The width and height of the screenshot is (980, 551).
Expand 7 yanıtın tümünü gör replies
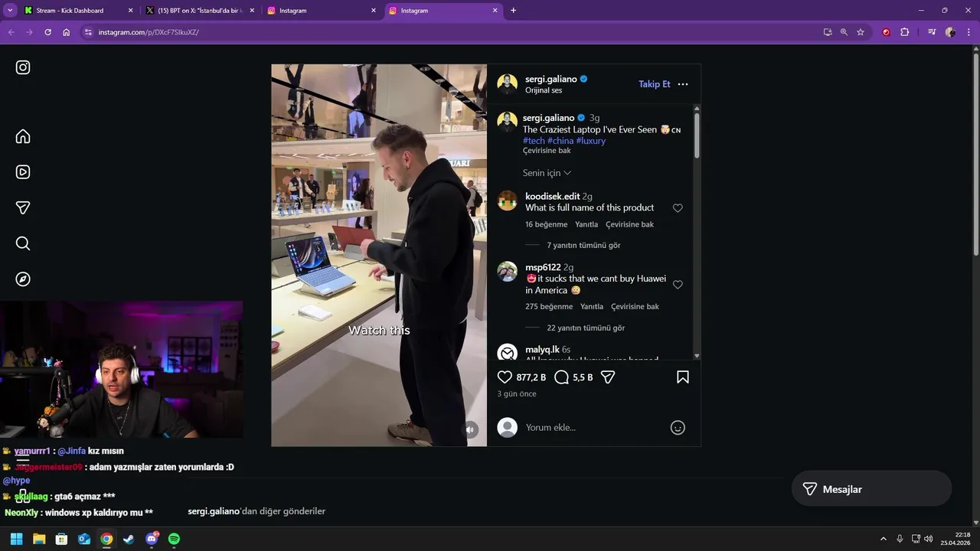click(x=583, y=246)
